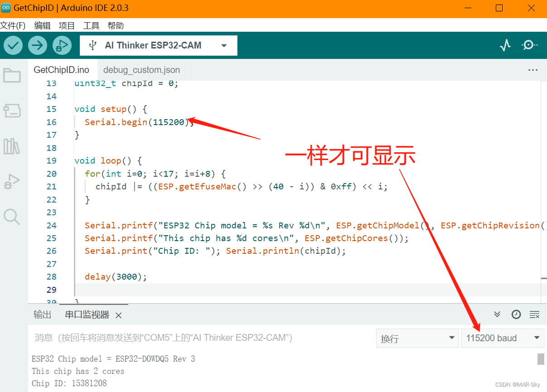
Task: Click the uint32_t chipId = 0 line
Action: coord(126,83)
